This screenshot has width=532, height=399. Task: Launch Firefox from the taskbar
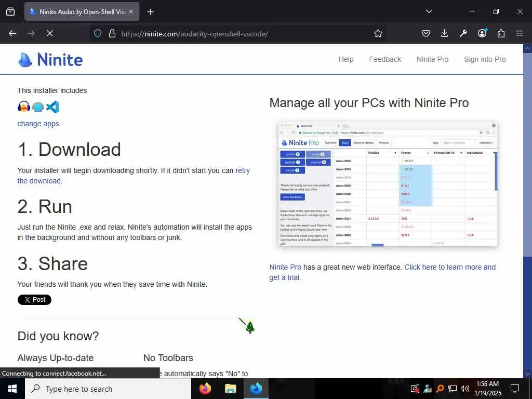coord(205,389)
